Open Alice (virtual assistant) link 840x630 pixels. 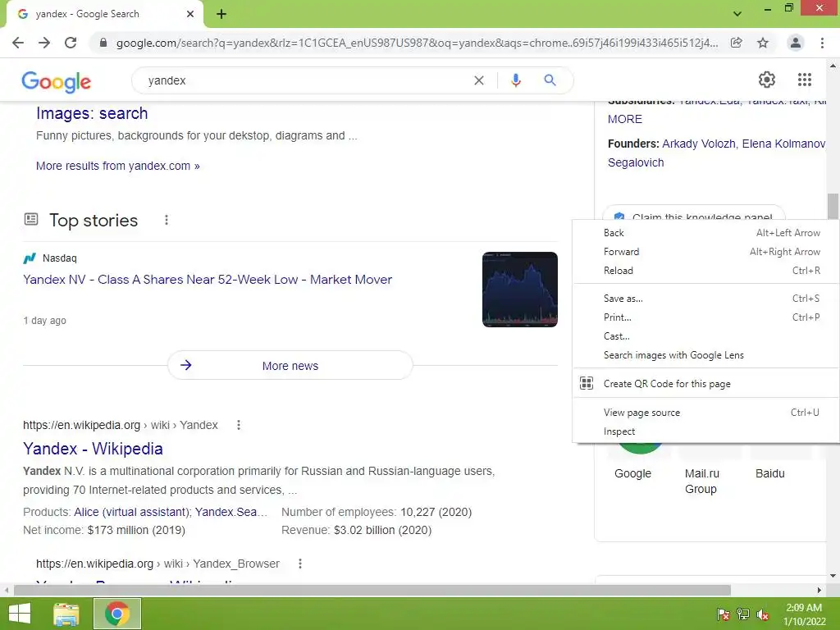click(x=131, y=512)
